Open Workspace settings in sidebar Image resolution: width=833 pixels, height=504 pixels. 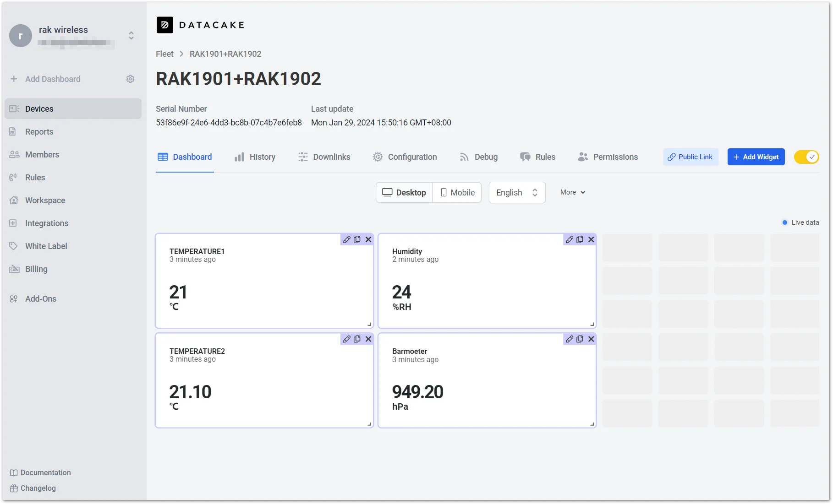tap(73, 201)
